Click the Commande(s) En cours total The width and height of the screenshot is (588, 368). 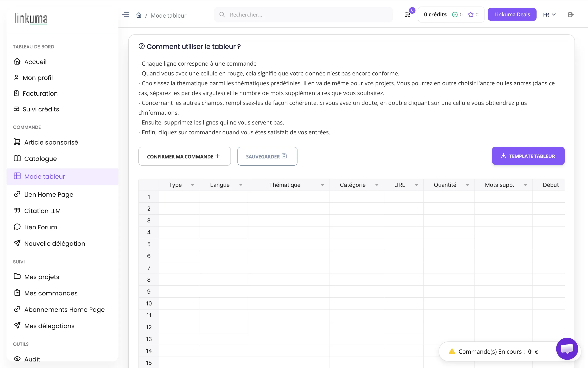pyautogui.click(x=498, y=352)
